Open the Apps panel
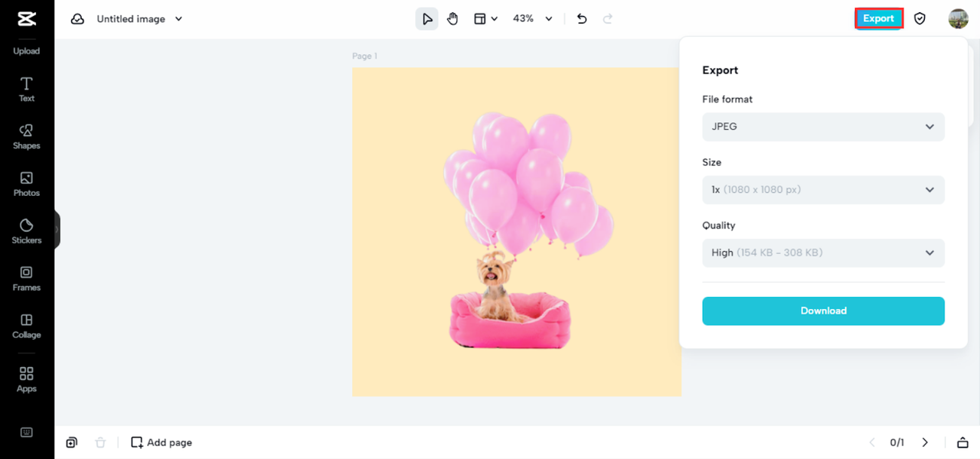980x459 pixels. pos(27,379)
